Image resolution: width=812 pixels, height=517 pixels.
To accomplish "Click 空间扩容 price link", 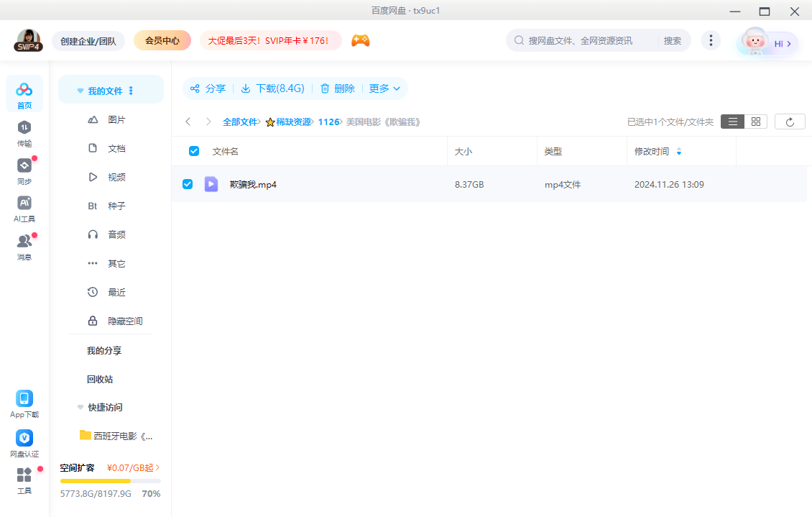I will (133, 468).
